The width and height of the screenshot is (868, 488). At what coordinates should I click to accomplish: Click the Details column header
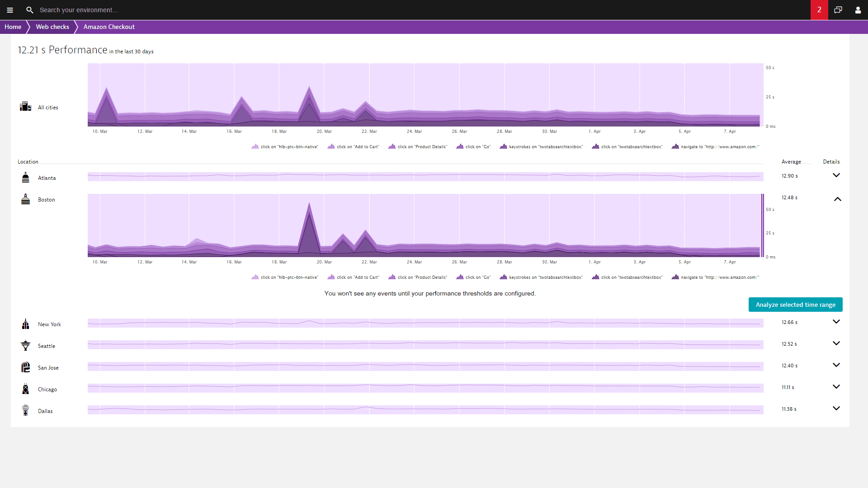[x=831, y=162]
